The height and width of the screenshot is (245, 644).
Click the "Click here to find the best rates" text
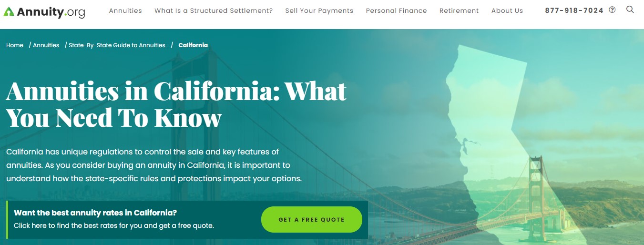click(114, 225)
